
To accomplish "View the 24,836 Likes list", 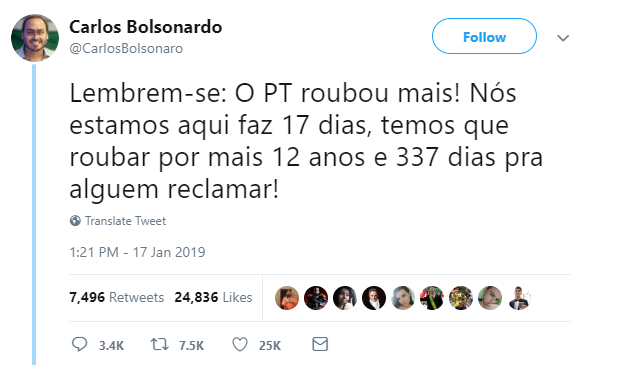I will coord(213,297).
